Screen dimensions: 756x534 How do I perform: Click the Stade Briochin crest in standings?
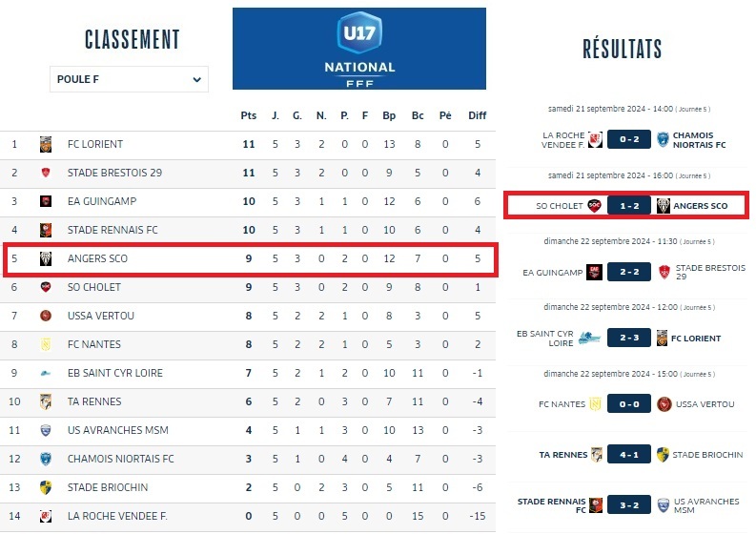point(45,488)
